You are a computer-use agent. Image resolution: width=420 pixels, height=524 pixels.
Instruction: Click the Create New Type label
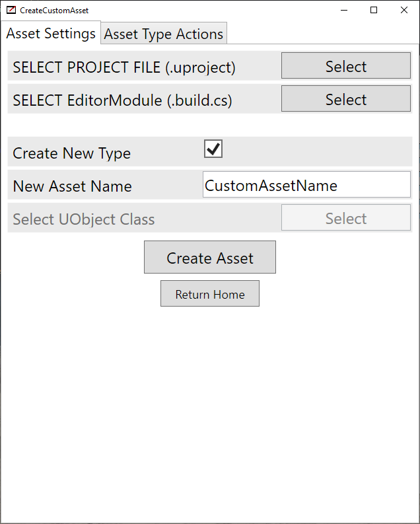pyautogui.click(x=72, y=153)
